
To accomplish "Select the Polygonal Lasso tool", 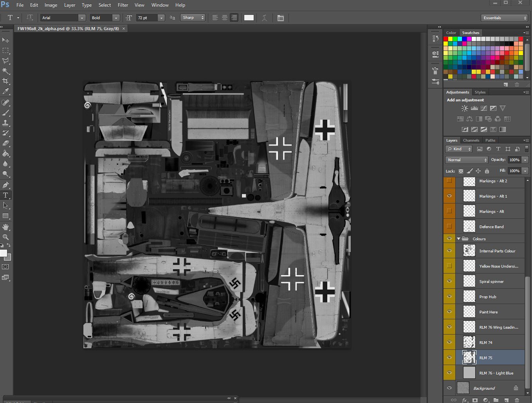I will (5, 61).
